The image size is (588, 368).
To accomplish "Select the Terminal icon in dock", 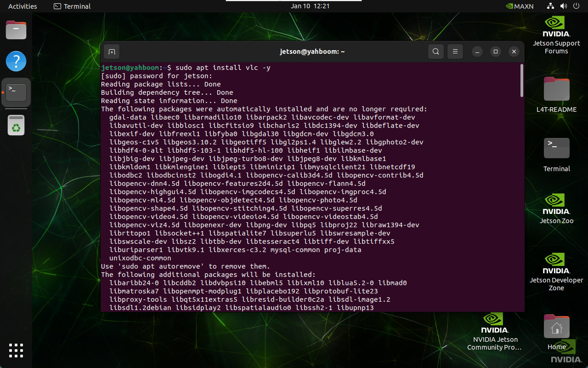I will pos(16,92).
